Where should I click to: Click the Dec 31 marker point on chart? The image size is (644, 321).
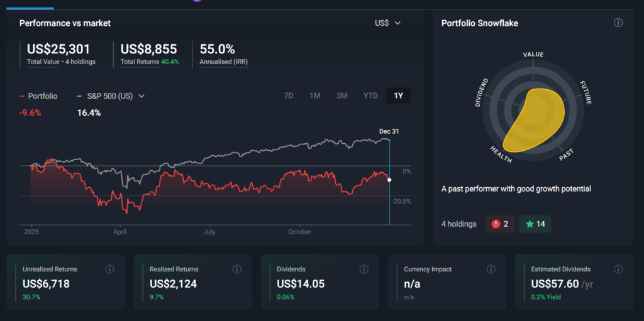(x=389, y=180)
